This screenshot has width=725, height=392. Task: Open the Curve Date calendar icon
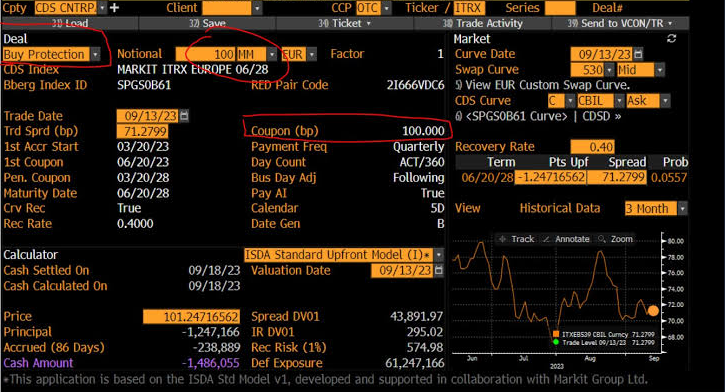[638, 54]
